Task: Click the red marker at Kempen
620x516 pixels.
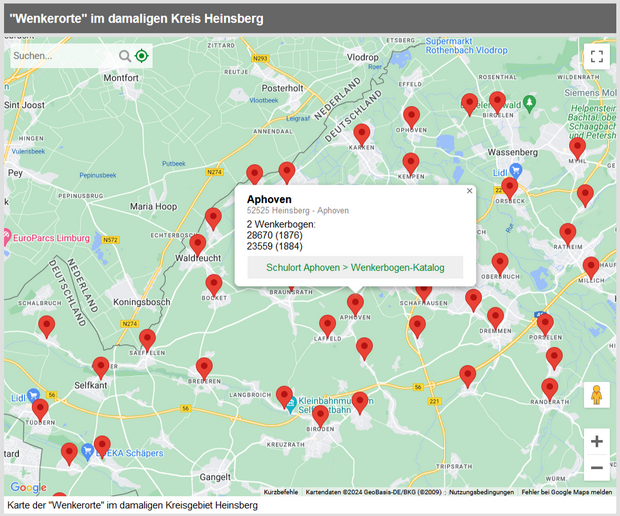Action: pos(411,164)
